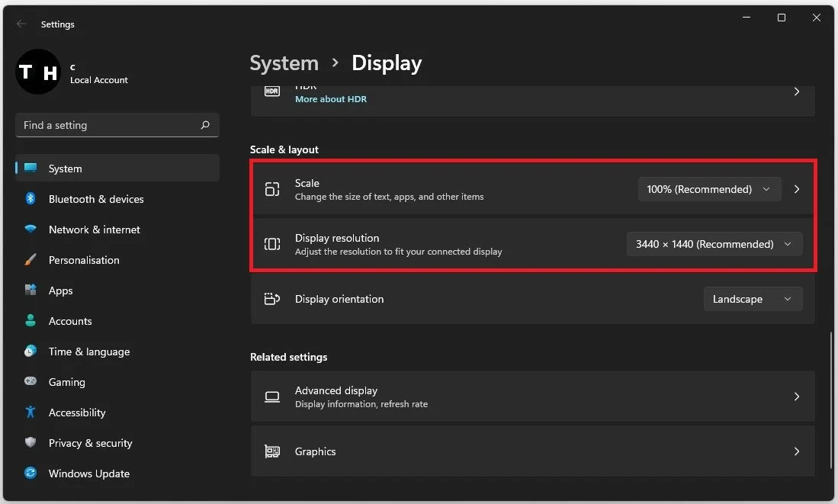Click the Display orientation label

(x=339, y=299)
